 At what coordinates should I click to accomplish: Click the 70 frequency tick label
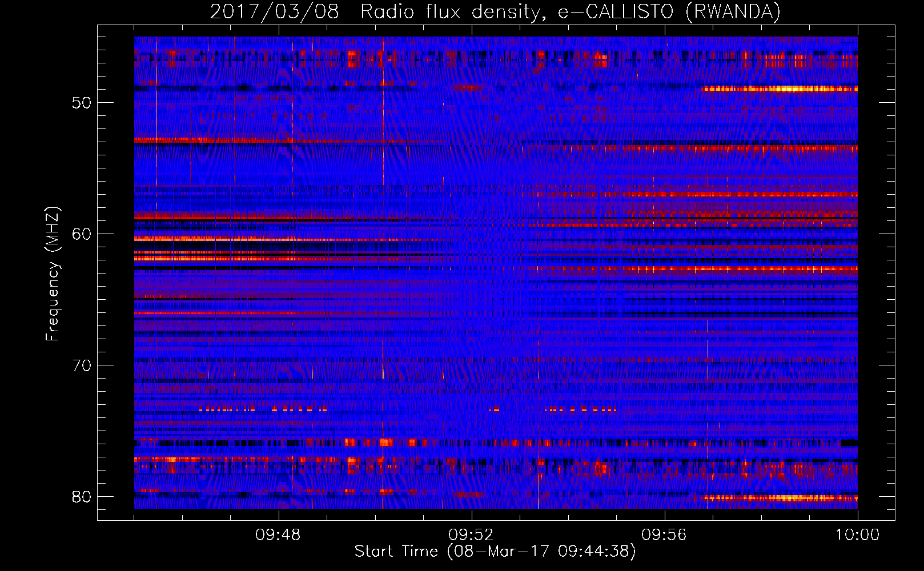(x=82, y=365)
